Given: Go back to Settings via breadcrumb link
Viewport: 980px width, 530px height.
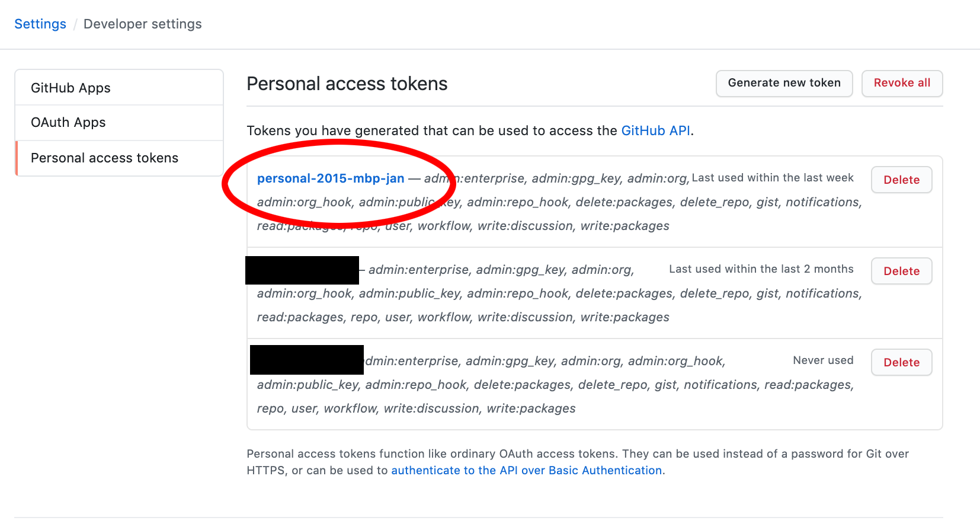Looking at the screenshot, I should tap(40, 24).
